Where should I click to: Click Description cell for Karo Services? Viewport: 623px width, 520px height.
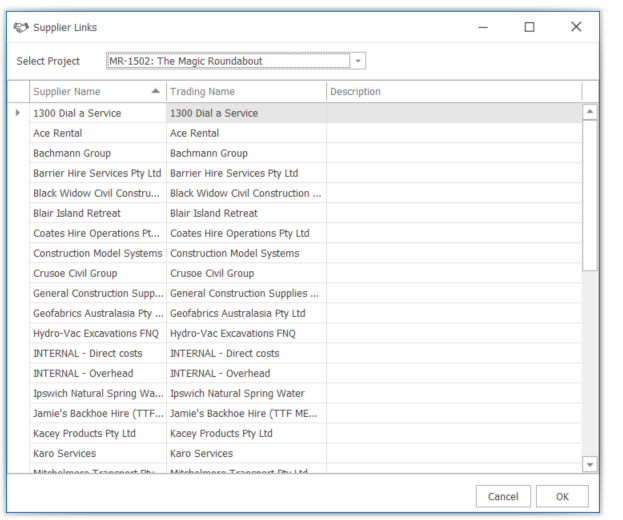tap(453, 453)
